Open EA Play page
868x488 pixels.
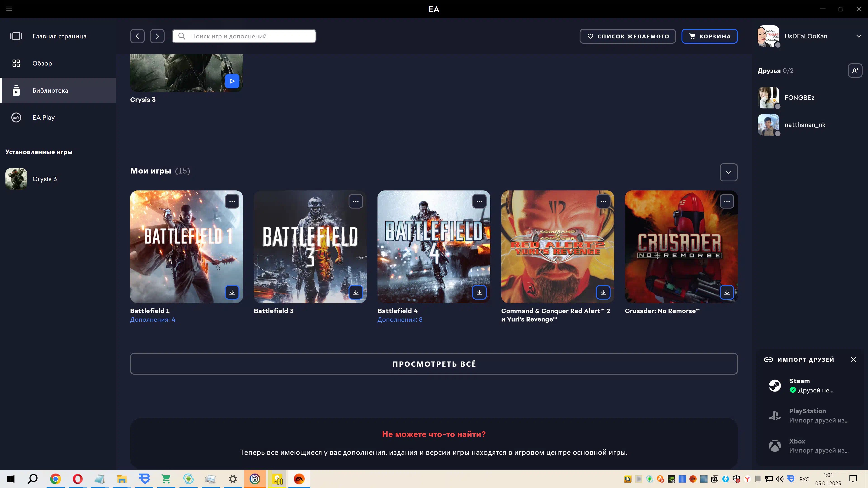(58, 117)
